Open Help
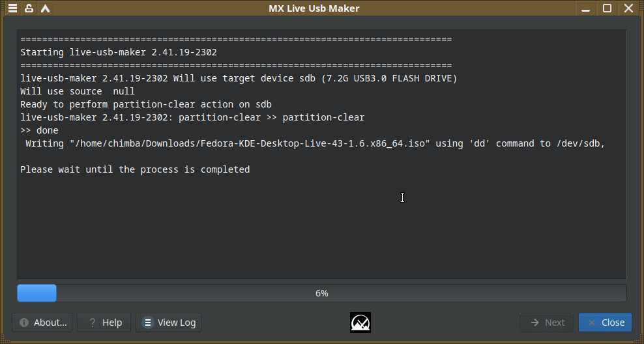Image resolution: width=644 pixels, height=344 pixels. coord(104,322)
